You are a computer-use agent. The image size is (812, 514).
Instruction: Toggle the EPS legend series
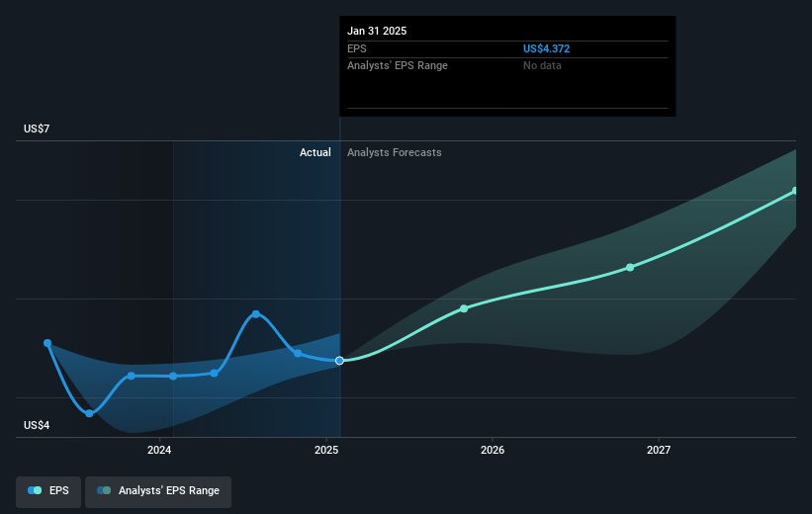pos(48,491)
